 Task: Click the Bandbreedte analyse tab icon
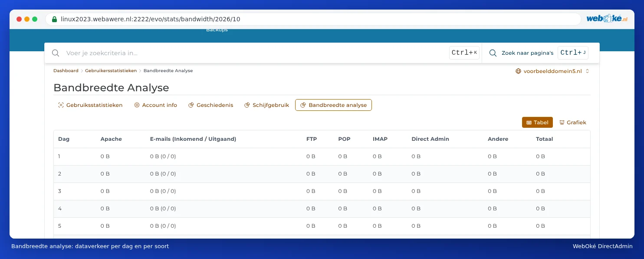[303, 105]
